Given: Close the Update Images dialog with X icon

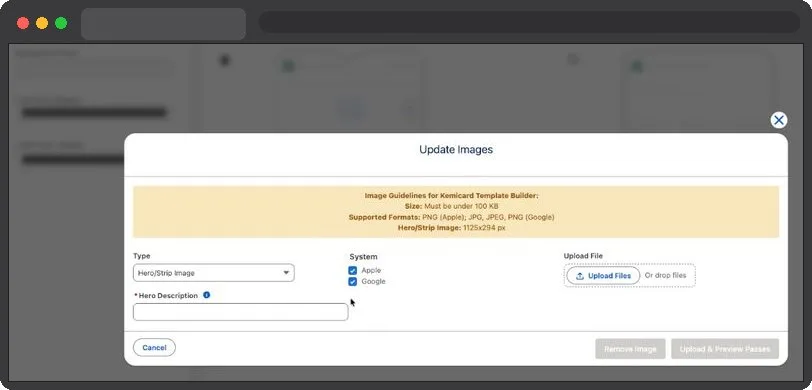Looking at the screenshot, I should tap(778, 120).
